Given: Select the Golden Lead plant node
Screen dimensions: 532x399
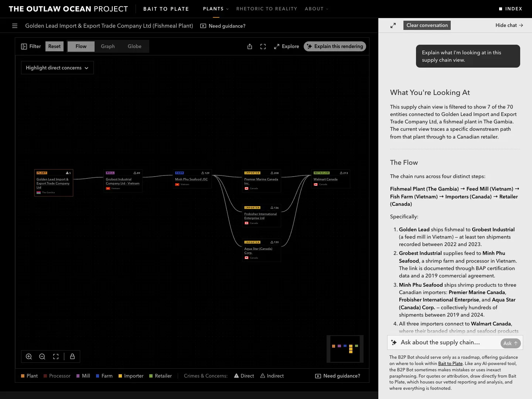Looking at the screenshot, I should (54, 183).
